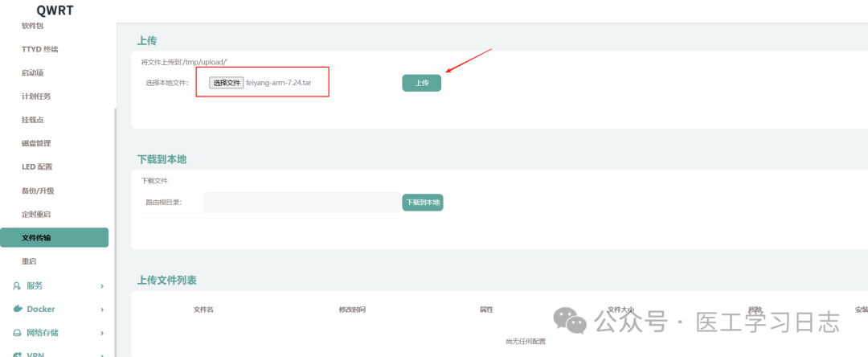Click the QWRT logo title

[55, 10]
